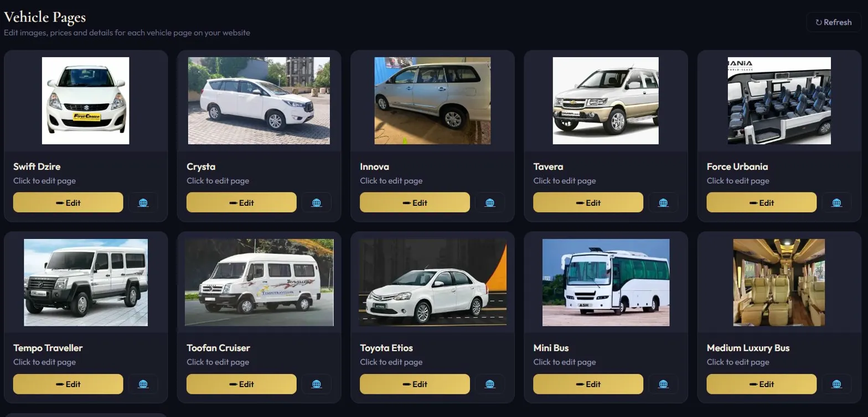Open Toofan Cruiser website globe icon
The width and height of the screenshot is (868, 417).
click(317, 384)
